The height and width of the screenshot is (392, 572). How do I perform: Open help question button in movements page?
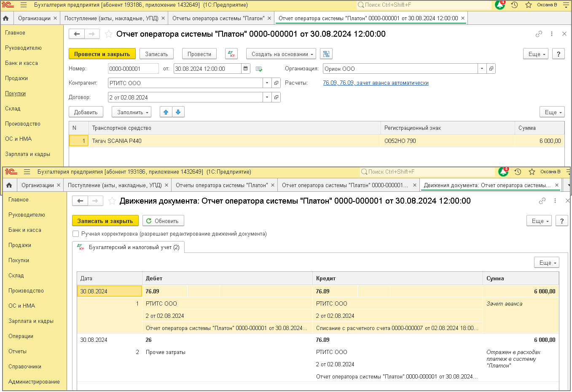562,221
